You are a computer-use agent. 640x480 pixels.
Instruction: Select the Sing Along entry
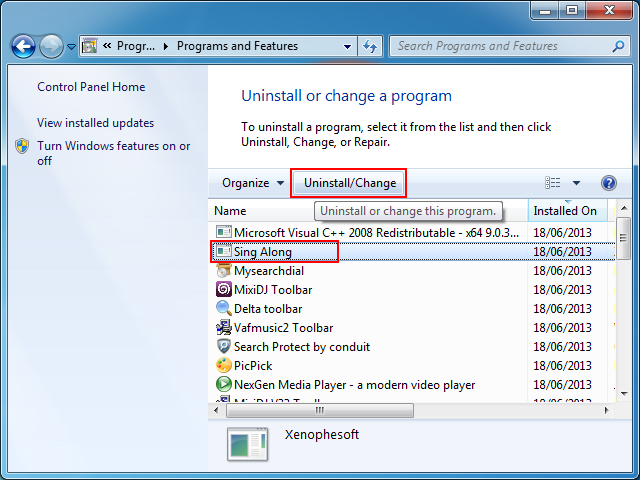tap(412, 252)
